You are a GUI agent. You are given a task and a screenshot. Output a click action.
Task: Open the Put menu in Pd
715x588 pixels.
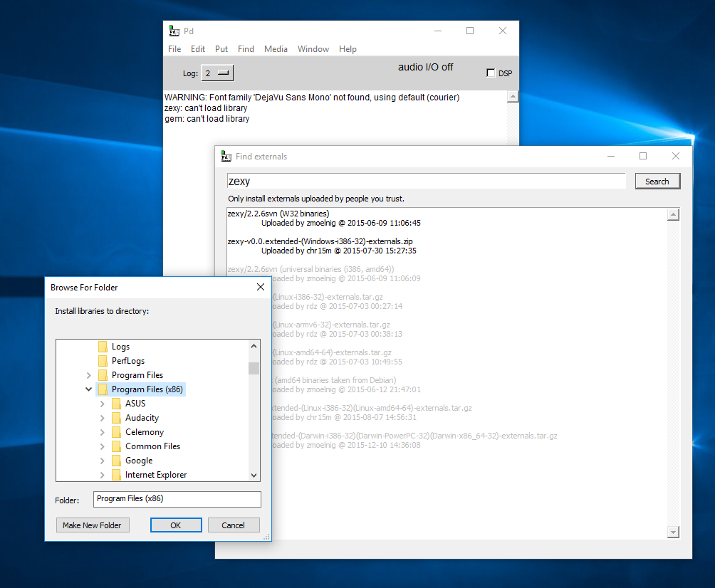(x=221, y=49)
